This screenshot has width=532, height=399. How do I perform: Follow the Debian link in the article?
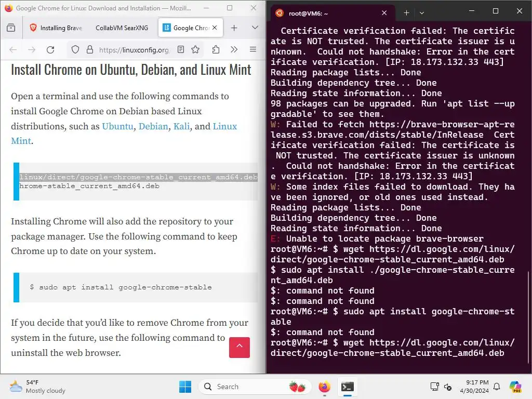click(x=153, y=126)
